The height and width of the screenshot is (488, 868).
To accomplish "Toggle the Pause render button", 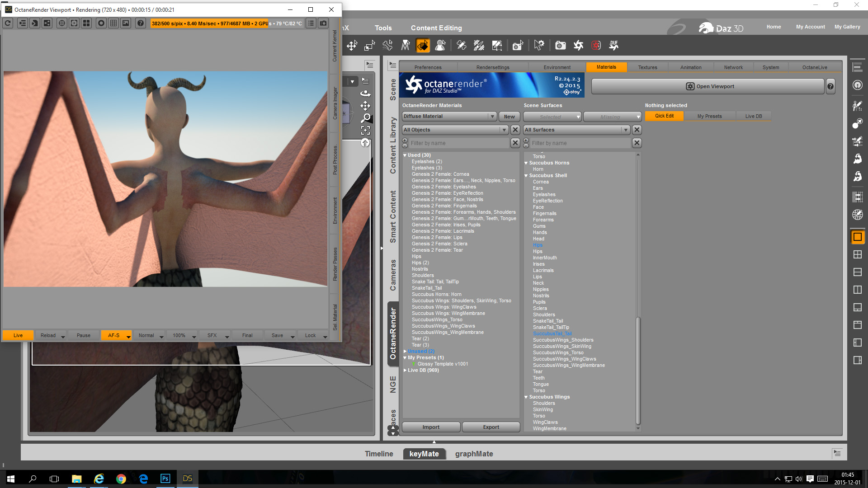I will tap(83, 335).
